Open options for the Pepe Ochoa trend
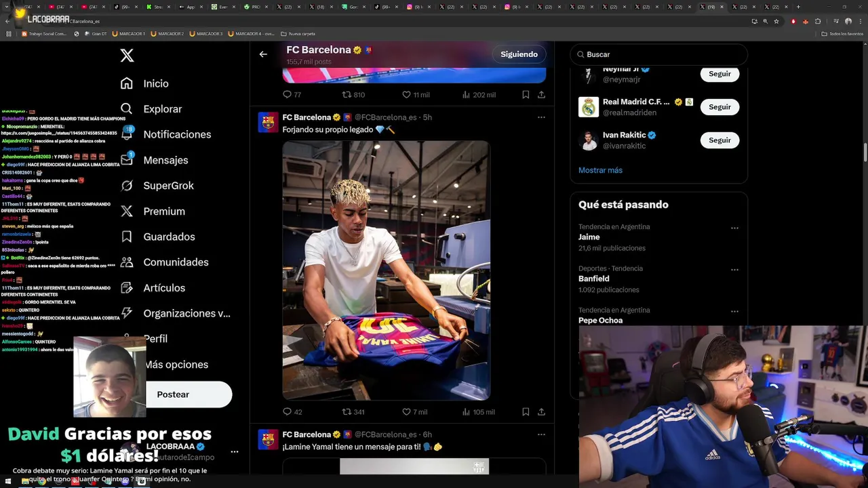868x488 pixels. pyautogui.click(x=734, y=312)
